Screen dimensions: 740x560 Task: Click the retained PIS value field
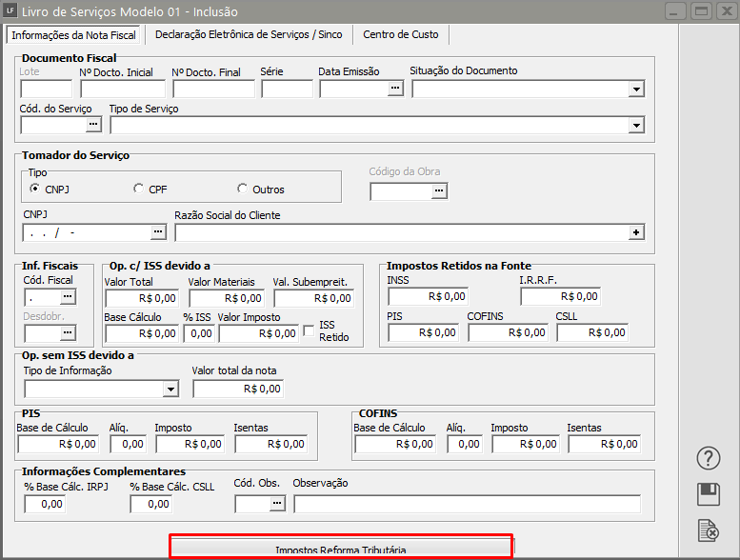(x=423, y=332)
